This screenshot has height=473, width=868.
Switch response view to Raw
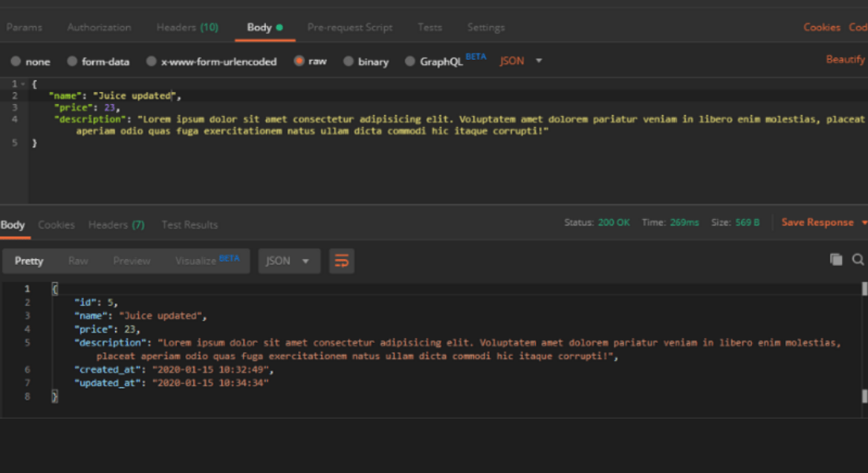pyautogui.click(x=78, y=261)
